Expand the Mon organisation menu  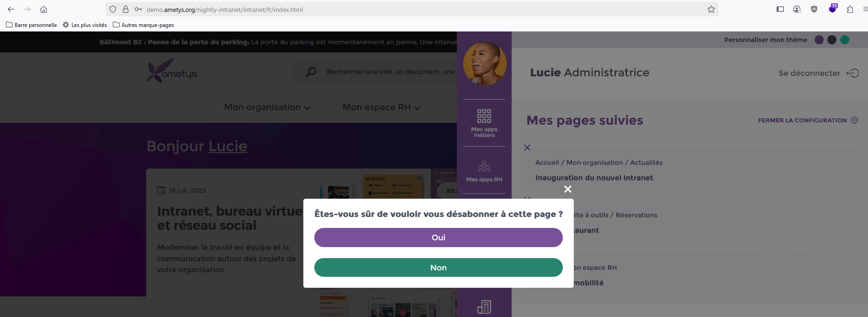coord(267,107)
